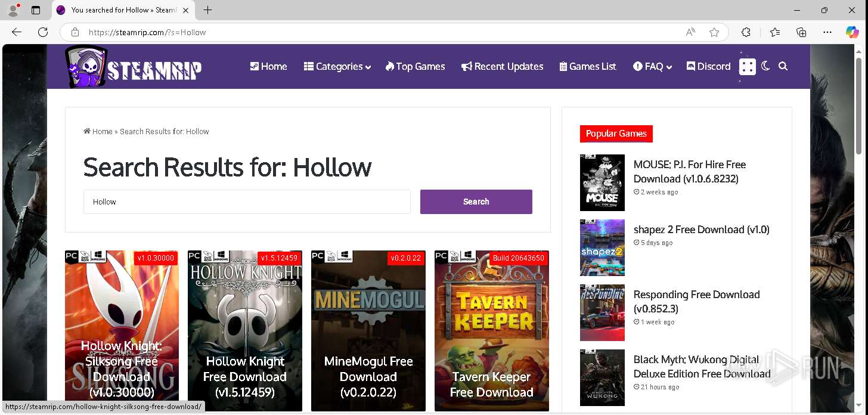This screenshot has width=868, height=415.
Task: Launch Copilot from the toolbar icon
Action: click(x=852, y=32)
